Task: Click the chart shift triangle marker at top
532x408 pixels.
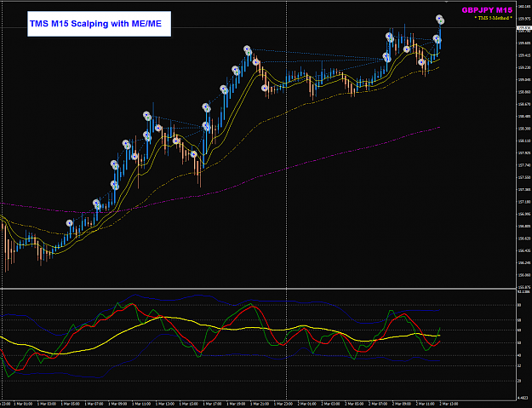Action: point(447,2)
